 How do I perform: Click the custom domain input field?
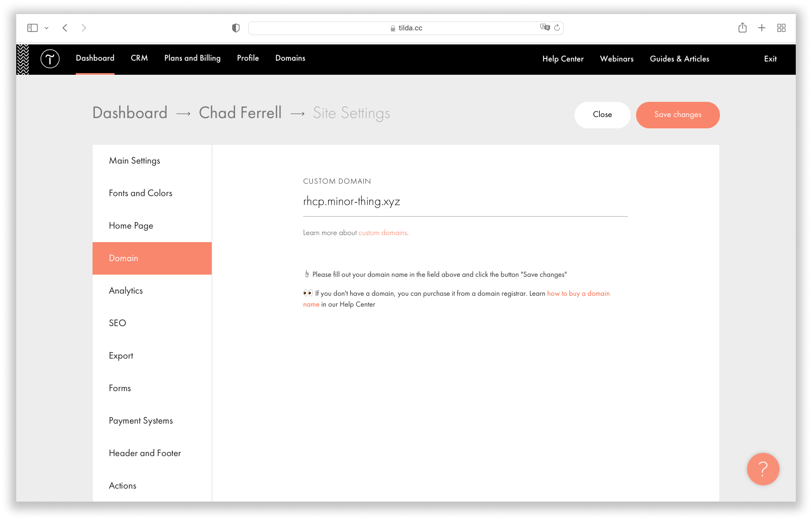[x=466, y=201]
